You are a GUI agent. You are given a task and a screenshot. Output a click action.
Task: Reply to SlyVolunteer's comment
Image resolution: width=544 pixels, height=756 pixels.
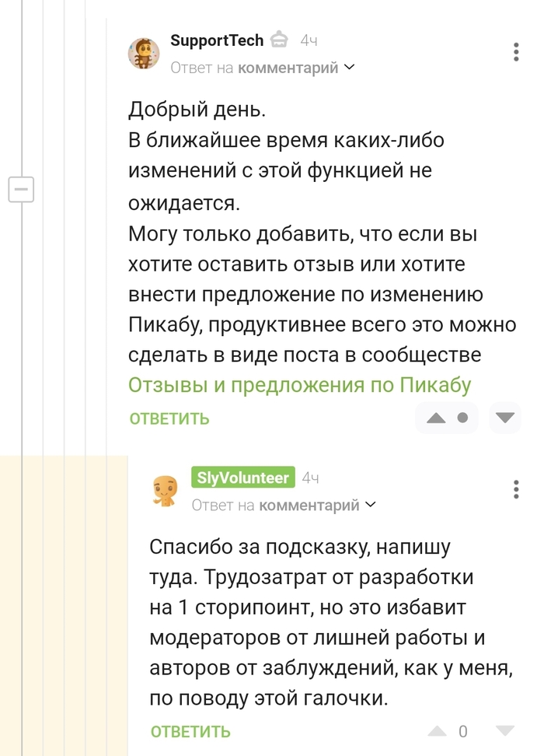[190, 731]
